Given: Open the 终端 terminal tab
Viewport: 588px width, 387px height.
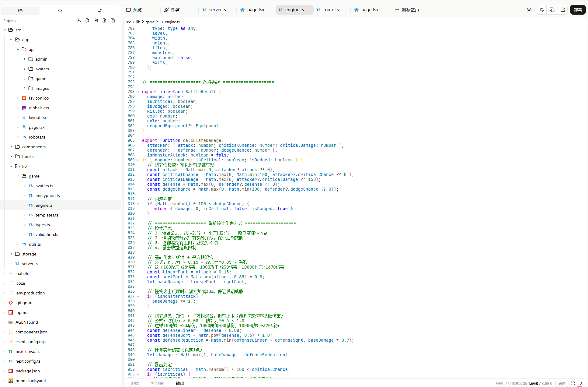Looking at the screenshot, I should pyautogui.click(x=135, y=383).
